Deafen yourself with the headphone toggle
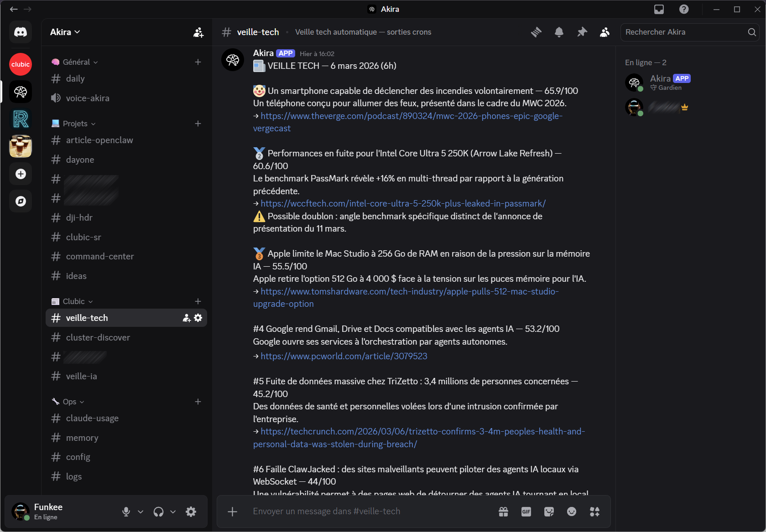 (158, 511)
